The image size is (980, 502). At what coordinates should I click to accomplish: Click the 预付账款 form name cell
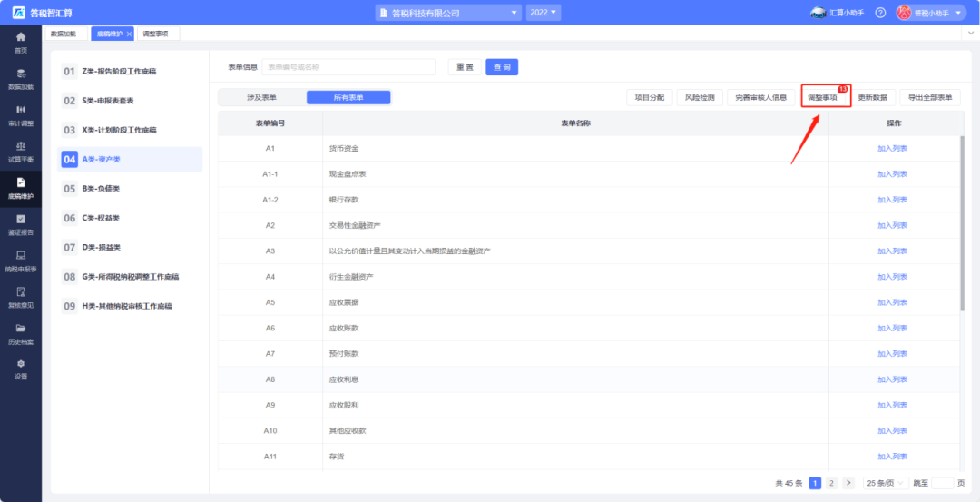tap(575, 354)
